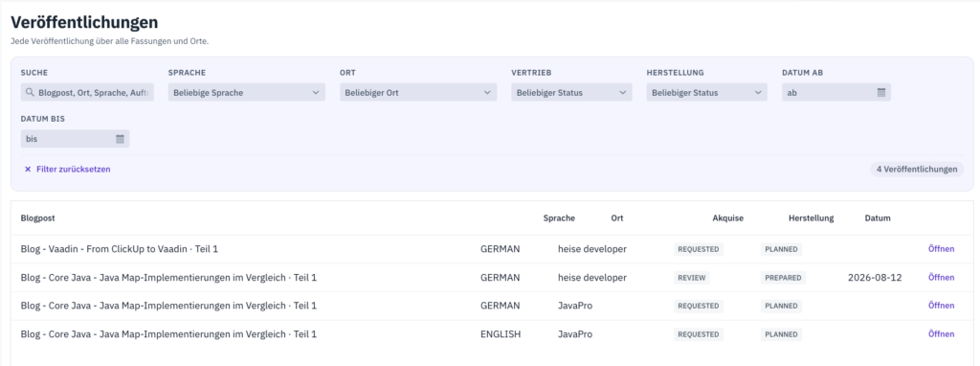
Task: Click REQUESTED badge in the Vaadin row
Action: click(698, 249)
